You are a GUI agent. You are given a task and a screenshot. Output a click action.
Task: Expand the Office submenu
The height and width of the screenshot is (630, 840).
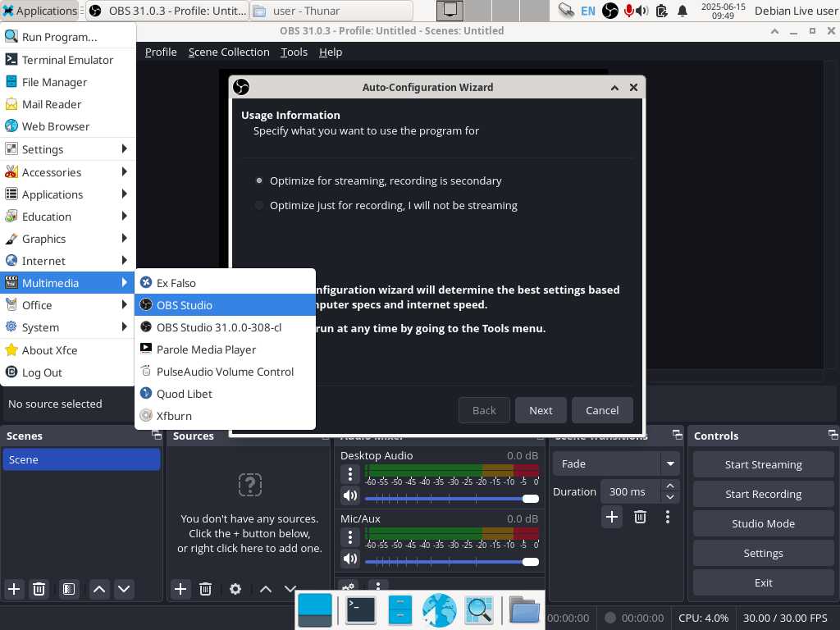[67, 305]
